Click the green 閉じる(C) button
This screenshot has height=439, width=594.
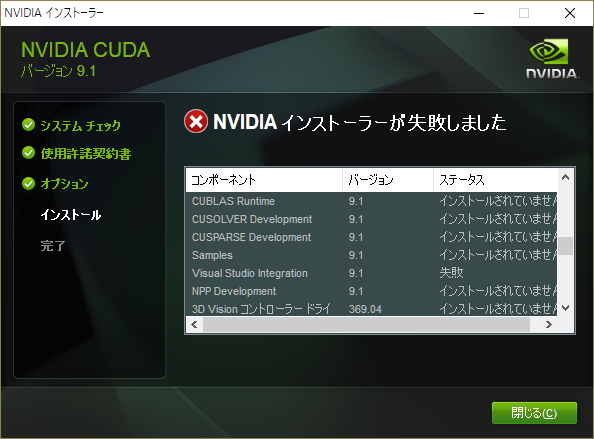point(534,413)
